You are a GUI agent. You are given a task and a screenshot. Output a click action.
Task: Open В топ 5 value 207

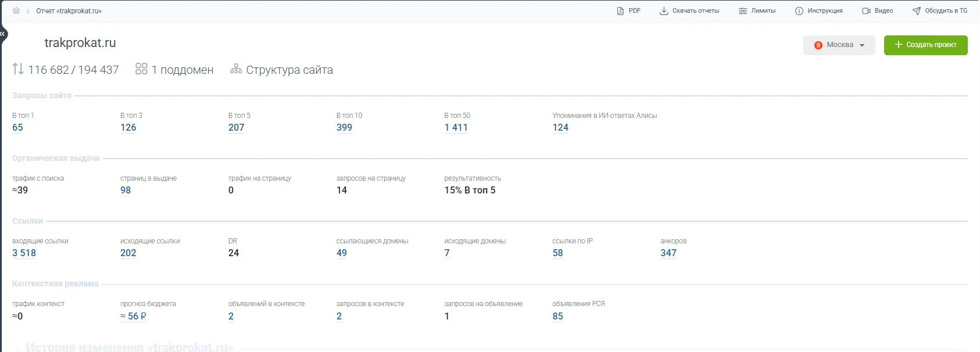pos(236,127)
